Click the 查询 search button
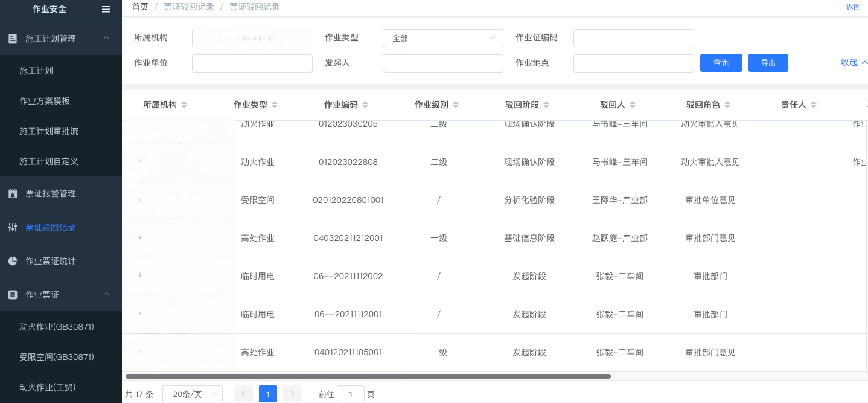This screenshot has height=403, width=868. click(x=721, y=63)
